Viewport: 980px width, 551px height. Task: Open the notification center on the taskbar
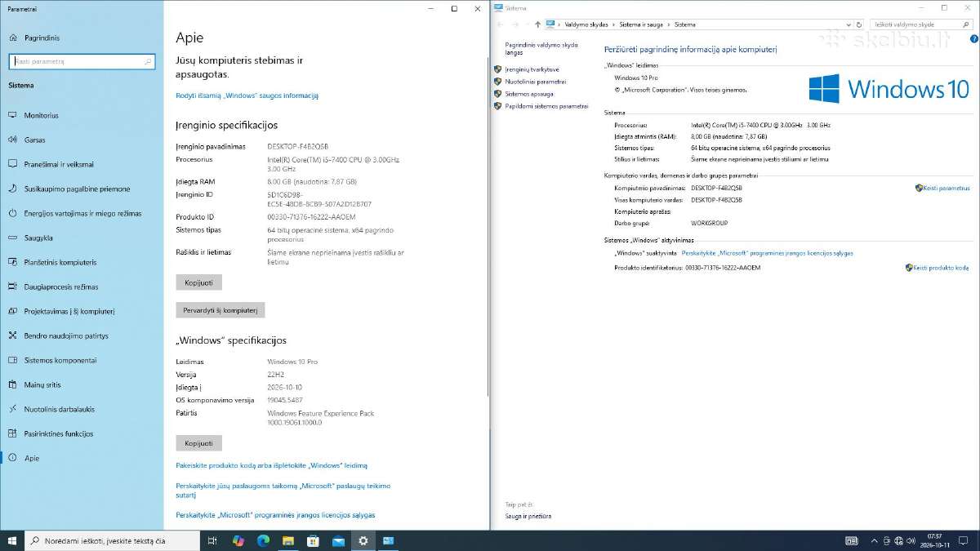point(964,540)
